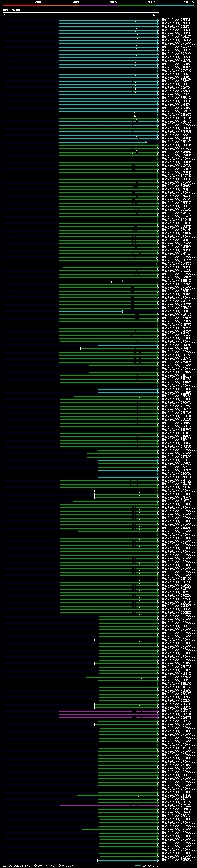Select last hit UniRef100_B9F6E0

[176, 860]
